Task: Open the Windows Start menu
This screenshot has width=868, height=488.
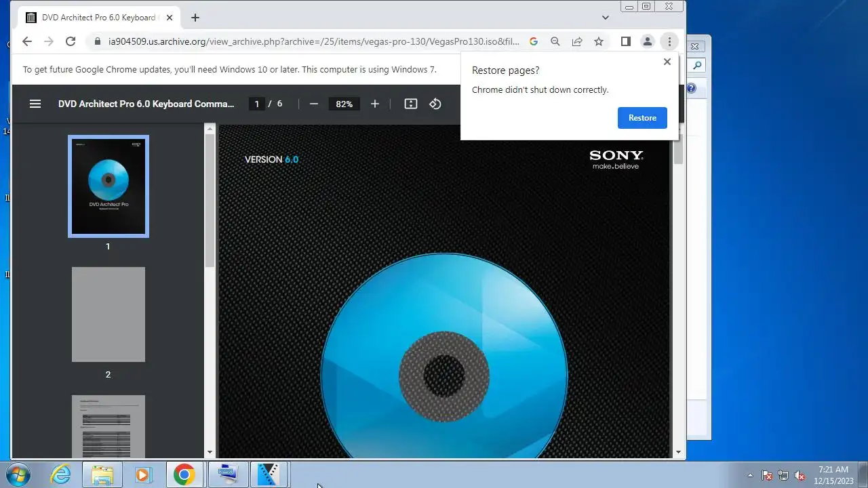Action: pyautogui.click(x=17, y=474)
